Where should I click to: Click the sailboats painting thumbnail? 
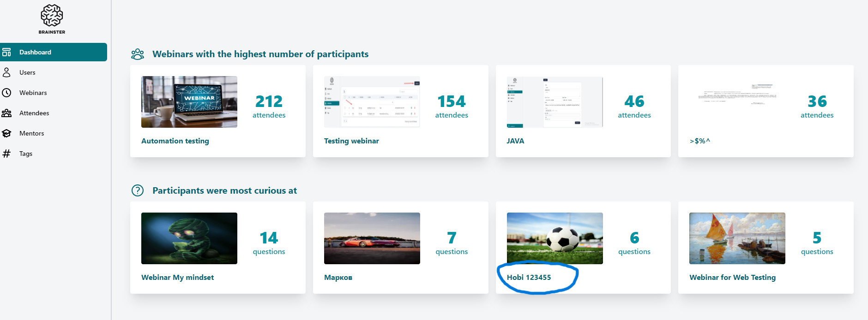click(737, 238)
